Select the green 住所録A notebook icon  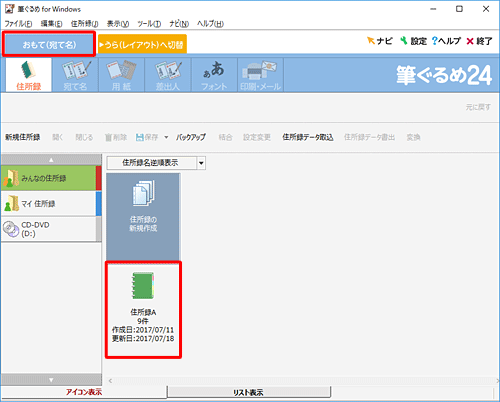click(x=143, y=286)
